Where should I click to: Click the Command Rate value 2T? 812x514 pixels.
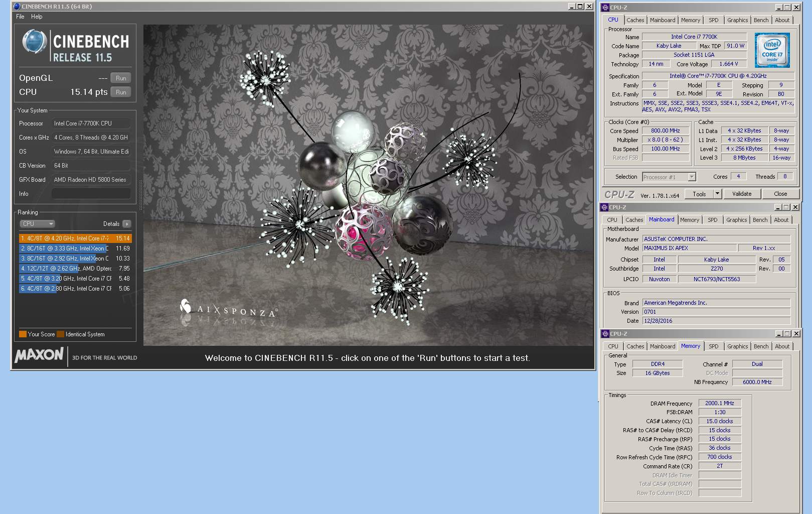pyautogui.click(x=720, y=466)
